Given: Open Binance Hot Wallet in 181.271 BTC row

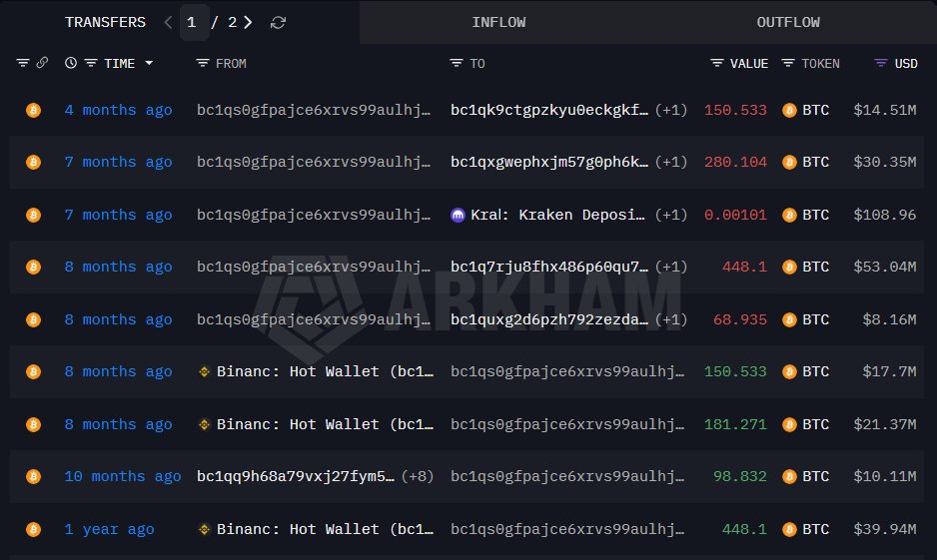Looking at the screenshot, I should click(325, 424).
